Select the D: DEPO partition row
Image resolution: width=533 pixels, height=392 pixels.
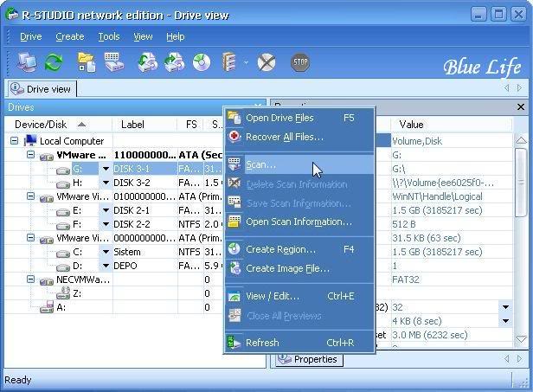pyautogui.click(x=114, y=266)
